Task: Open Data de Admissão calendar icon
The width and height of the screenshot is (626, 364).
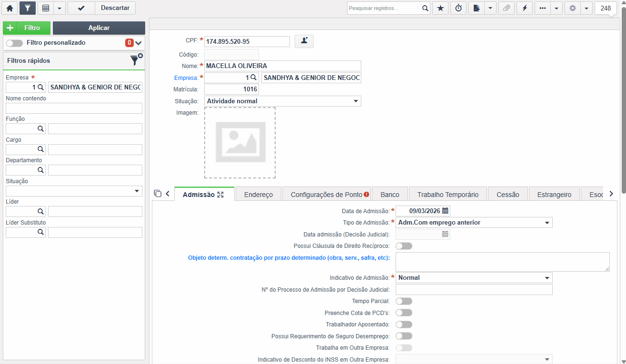Action: [x=445, y=211]
